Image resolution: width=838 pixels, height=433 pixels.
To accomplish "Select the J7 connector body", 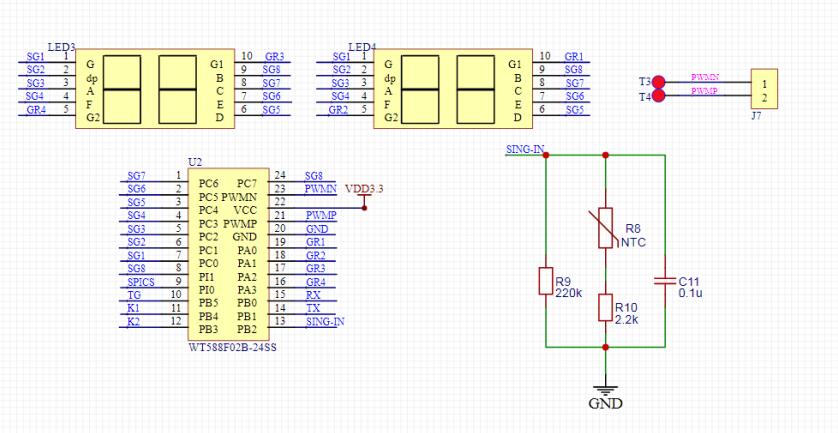I will click(x=764, y=89).
